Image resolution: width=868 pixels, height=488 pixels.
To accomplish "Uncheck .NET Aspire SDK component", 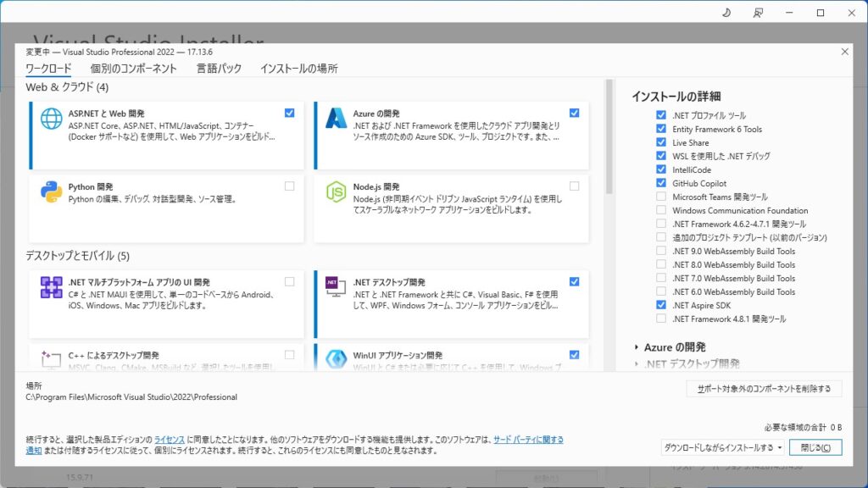I will point(661,305).
